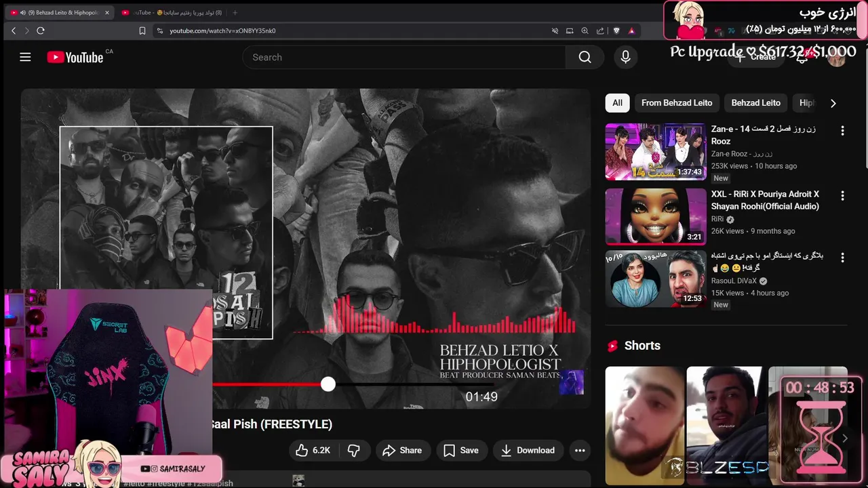This screenshot has width=868, height=488.
Task: Share the video
Action: click(x=402, y=450)
